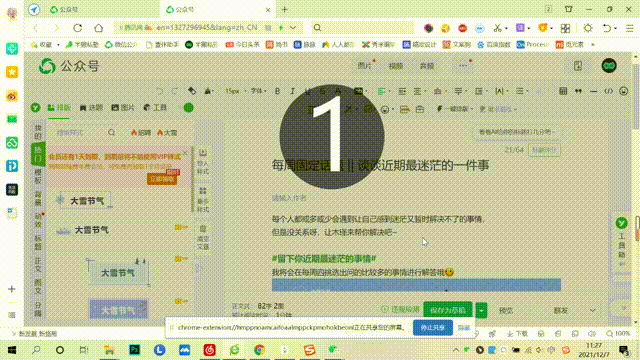This screenshot has height=360, width=640.
Task: Select the snowflake 大雪节气 title style
Action: point(84,200)
